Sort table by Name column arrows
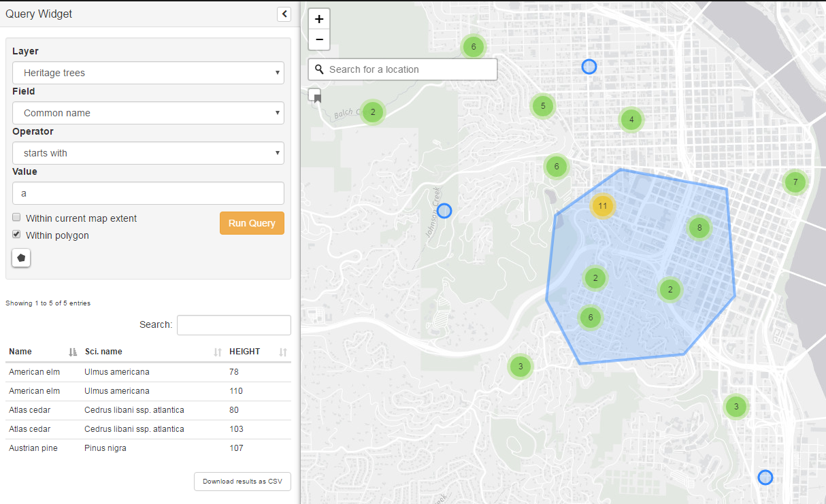This screenshot has width=826, height=504. pos(73,352)
